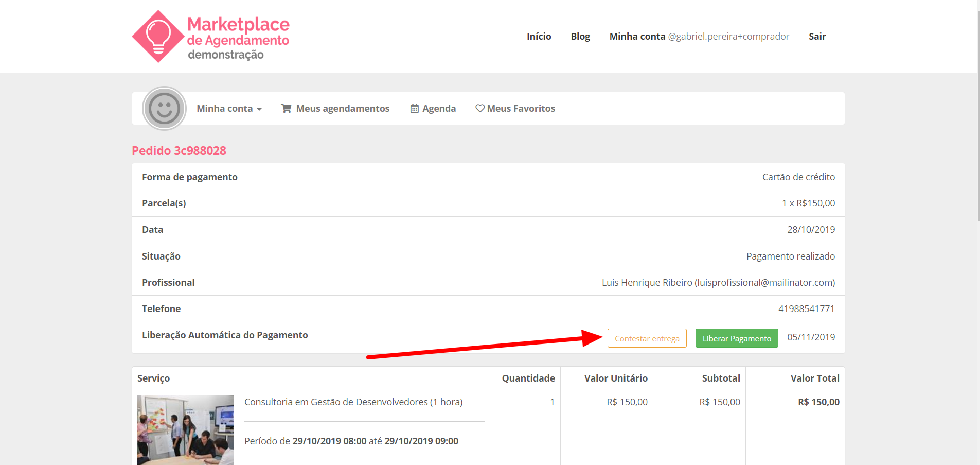Click the green Liberar Pagamento button
Screen dimensions: 980x465
click(737, 338)
